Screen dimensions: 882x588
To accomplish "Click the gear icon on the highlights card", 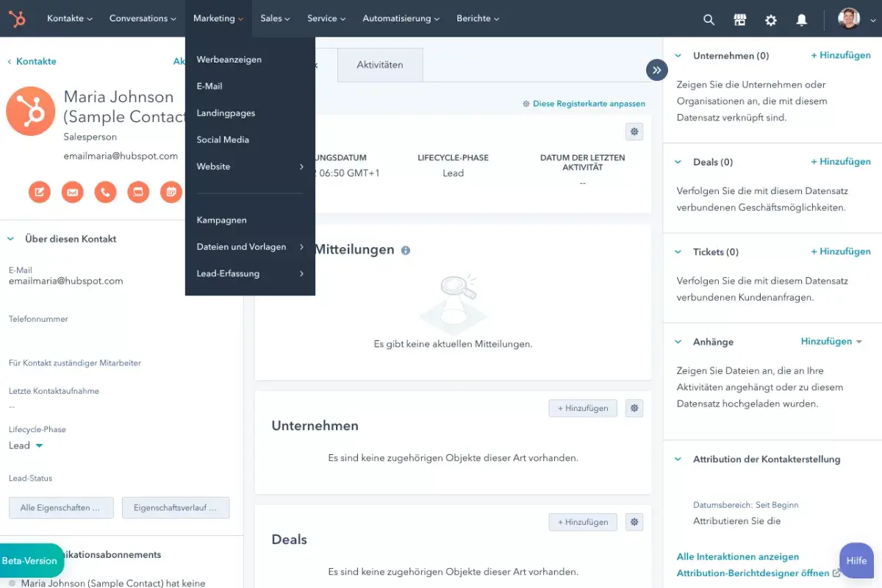I will (634, 131).
